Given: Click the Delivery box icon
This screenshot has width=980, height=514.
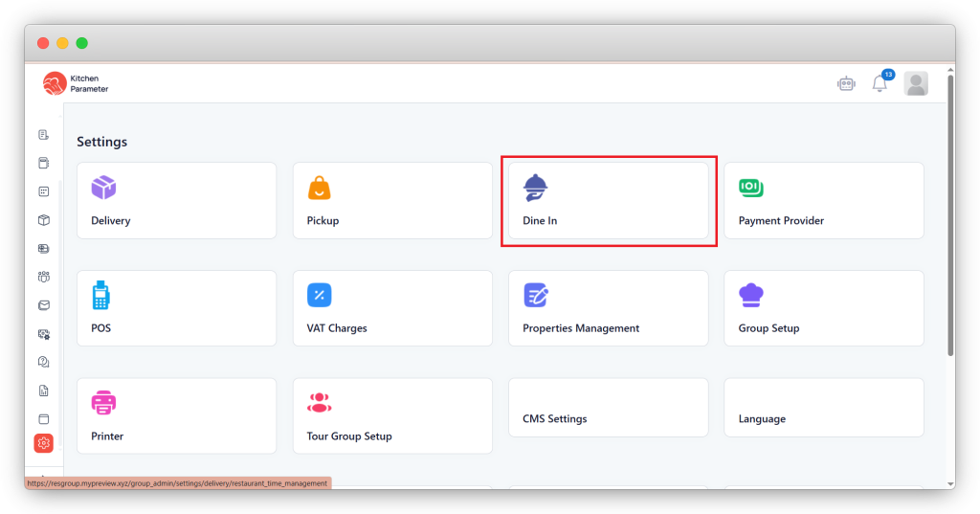Looking at the screenshot, I should coord(103,188).
